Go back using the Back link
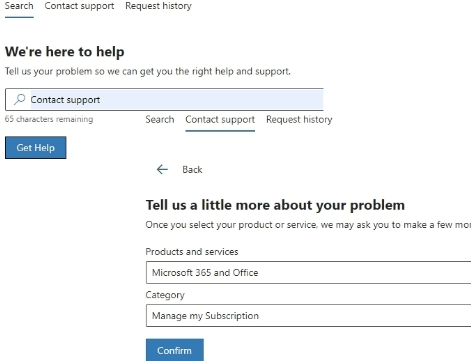Screen dimensions: 471x361 click(x=192, y=170)
